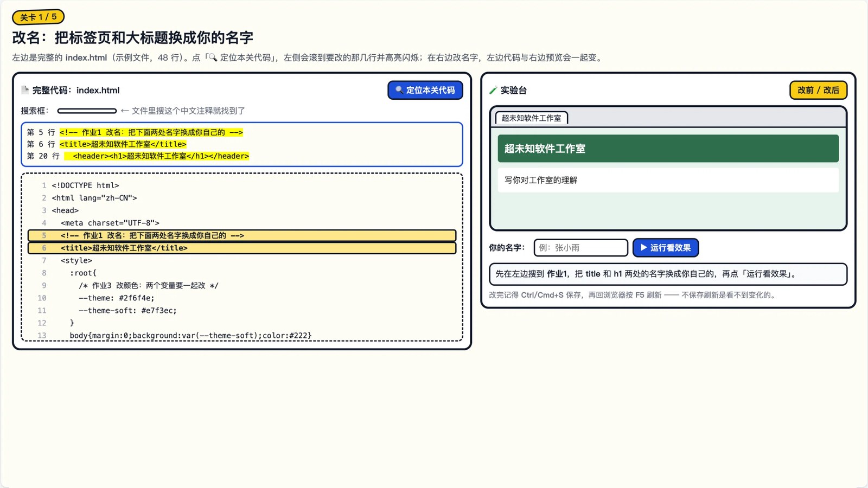Click the --theme: #2f6f4e; line
The image size is (868, 488).
tap(116, 298)
